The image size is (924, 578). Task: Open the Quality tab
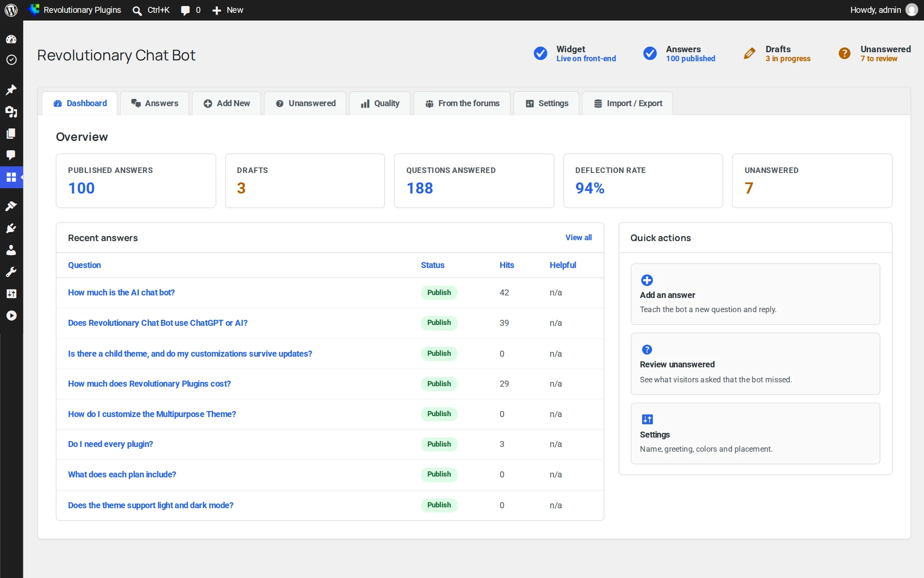pos(380,103)
